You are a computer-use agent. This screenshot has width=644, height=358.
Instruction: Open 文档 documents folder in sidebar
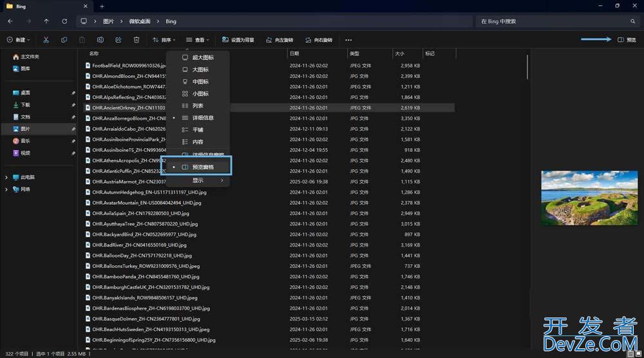click(x=21, y=117)
